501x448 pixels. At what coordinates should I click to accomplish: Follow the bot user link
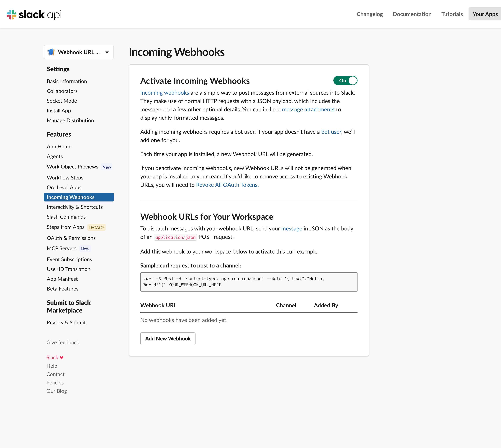point(331,132)
